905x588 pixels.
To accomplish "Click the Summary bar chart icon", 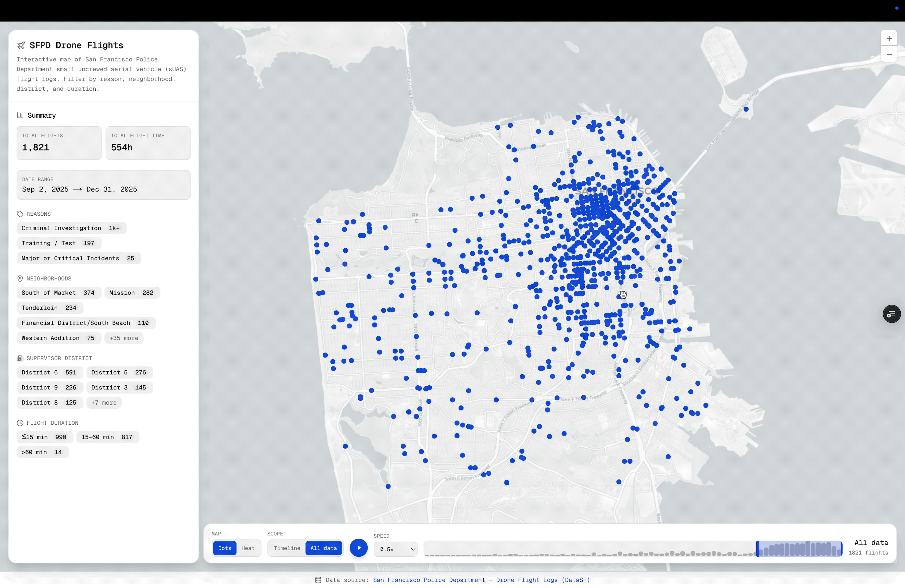I will [20, 115].
